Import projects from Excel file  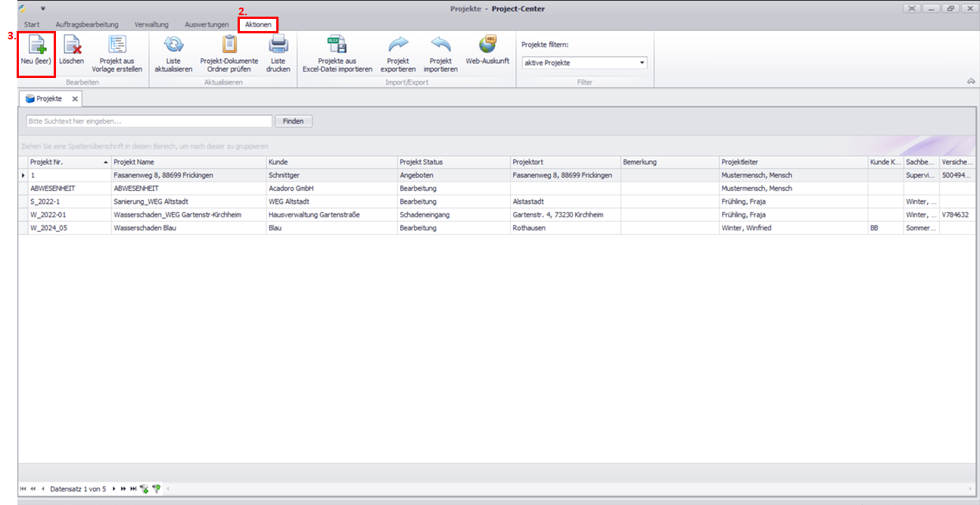click(x=337, y=52)
